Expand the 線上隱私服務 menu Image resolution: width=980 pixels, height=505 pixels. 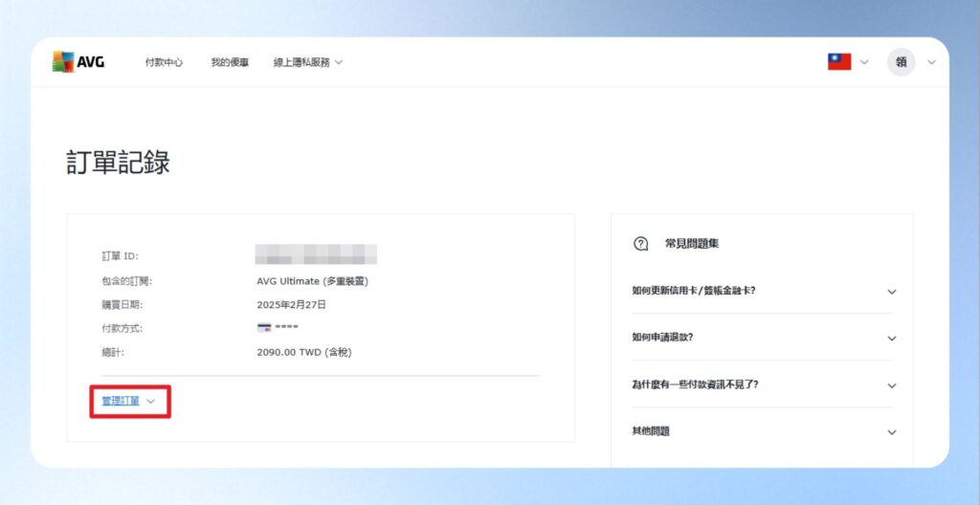308,62
